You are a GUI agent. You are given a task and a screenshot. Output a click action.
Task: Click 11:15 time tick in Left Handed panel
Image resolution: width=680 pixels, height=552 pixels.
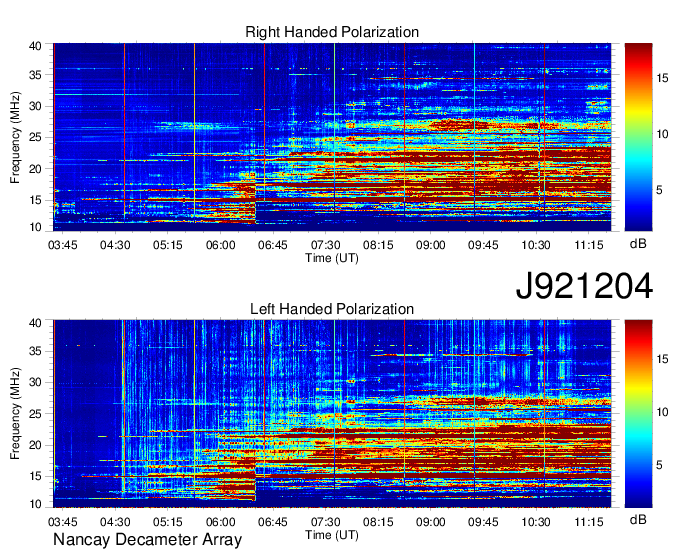[x=589, y=522]
